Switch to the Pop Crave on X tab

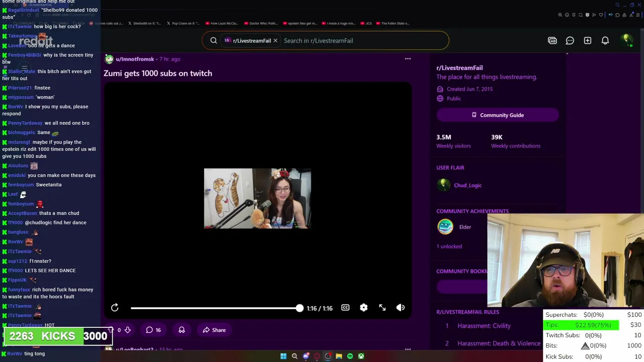(183, 23)
